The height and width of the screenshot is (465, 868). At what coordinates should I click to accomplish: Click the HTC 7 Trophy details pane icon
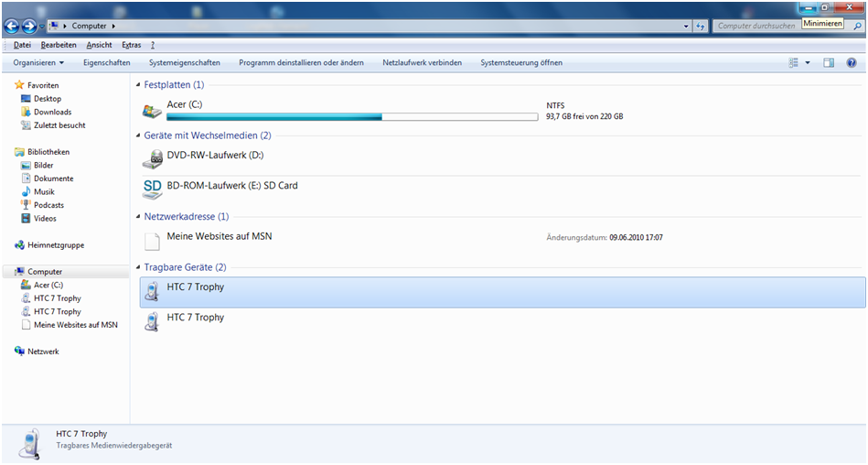[x=29, y=444]
